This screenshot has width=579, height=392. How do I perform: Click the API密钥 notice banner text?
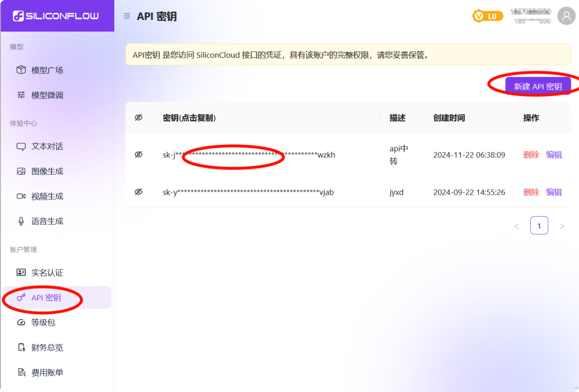pyautogui.click(x=280, y=55)
